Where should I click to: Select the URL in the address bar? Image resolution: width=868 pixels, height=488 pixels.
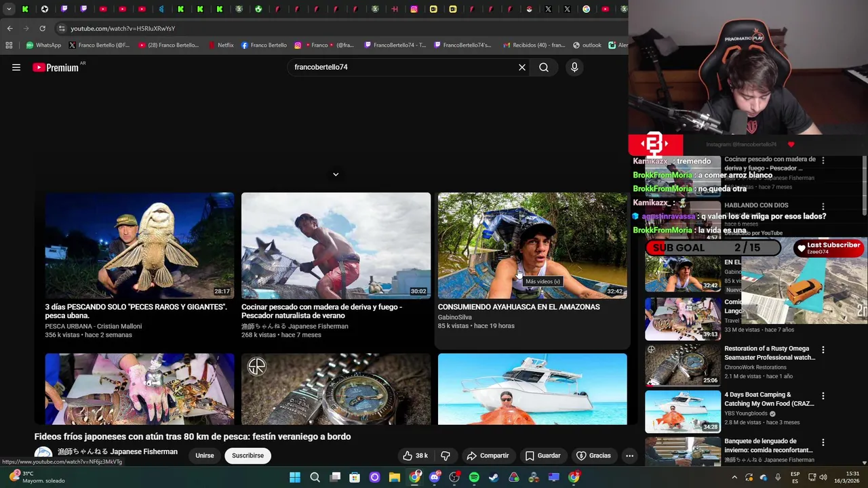point(123,28)
